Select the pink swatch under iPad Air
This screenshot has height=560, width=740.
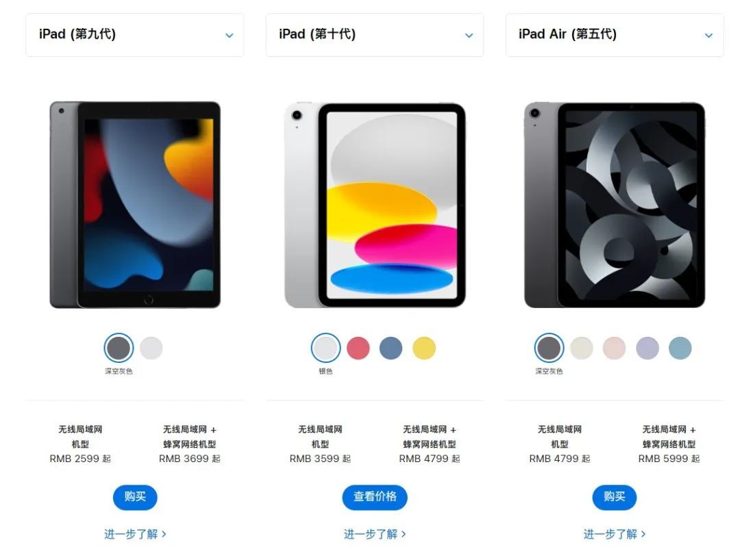coord(614,348)
